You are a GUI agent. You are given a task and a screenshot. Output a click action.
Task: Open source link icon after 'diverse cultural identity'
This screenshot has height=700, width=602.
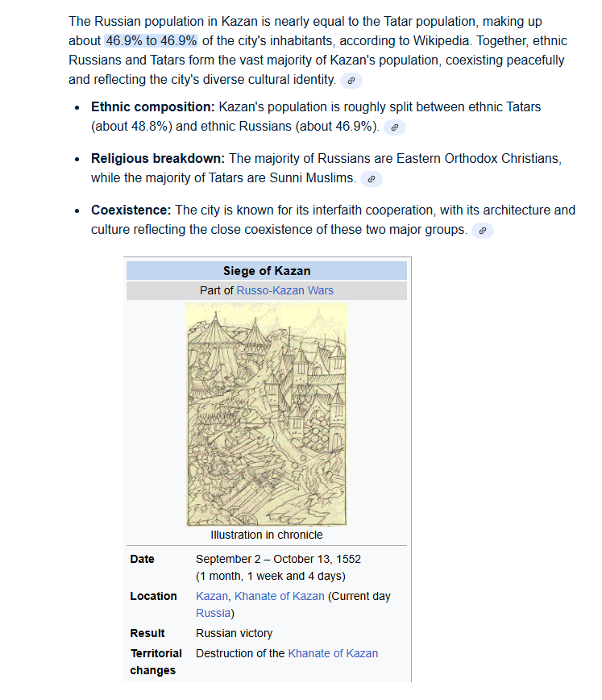(x=351, y=81)
